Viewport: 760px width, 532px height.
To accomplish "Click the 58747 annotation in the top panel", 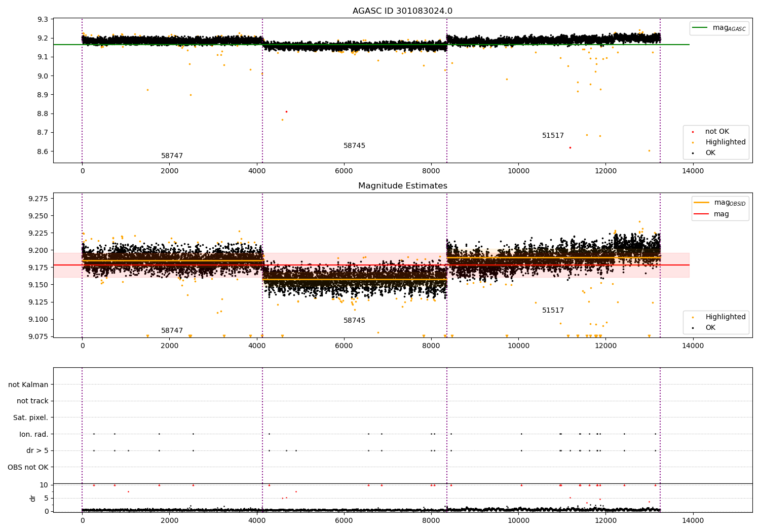I will (x=172, y=156).
